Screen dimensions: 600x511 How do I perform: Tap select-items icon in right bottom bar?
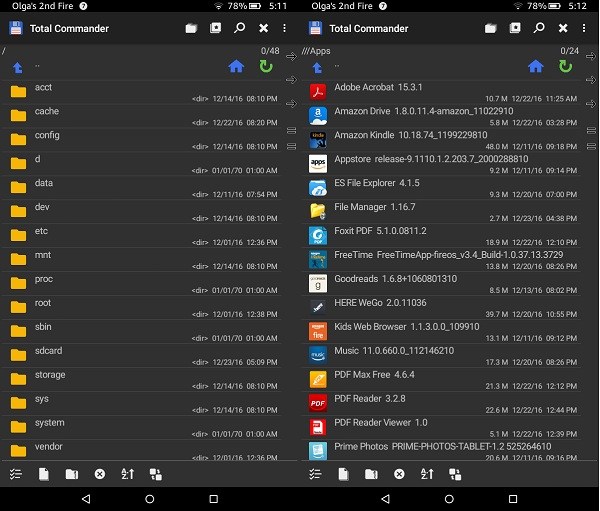click(315, 474)
